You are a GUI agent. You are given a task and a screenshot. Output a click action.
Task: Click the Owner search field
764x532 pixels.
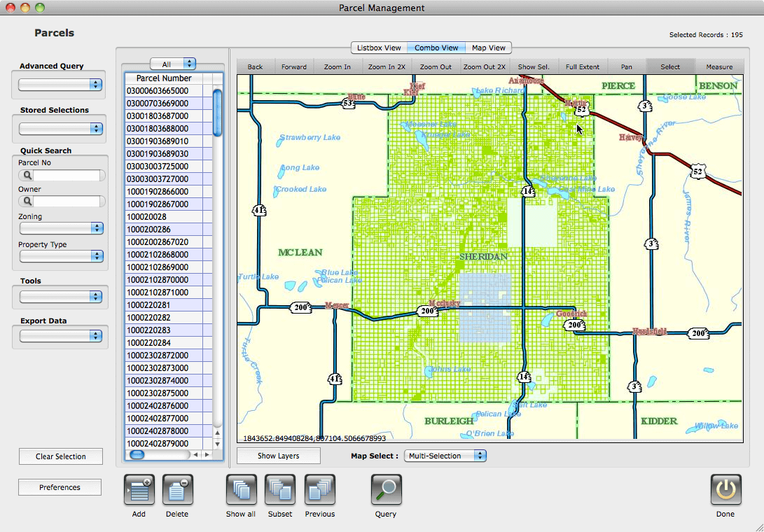click(x=67, y=201)
